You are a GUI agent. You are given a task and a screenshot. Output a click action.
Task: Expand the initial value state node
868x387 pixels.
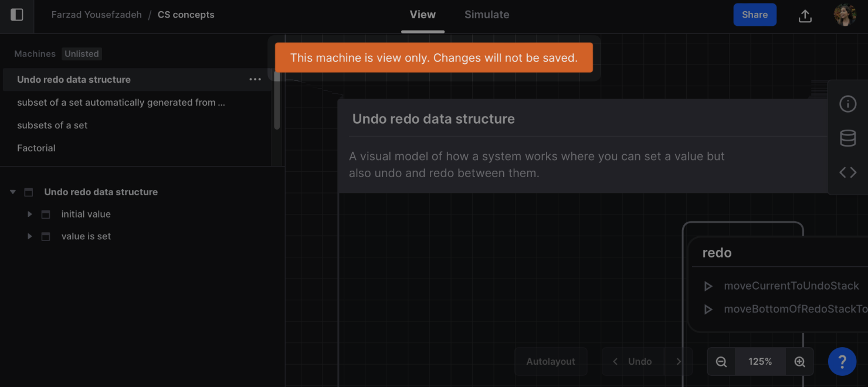coord(30,215)
